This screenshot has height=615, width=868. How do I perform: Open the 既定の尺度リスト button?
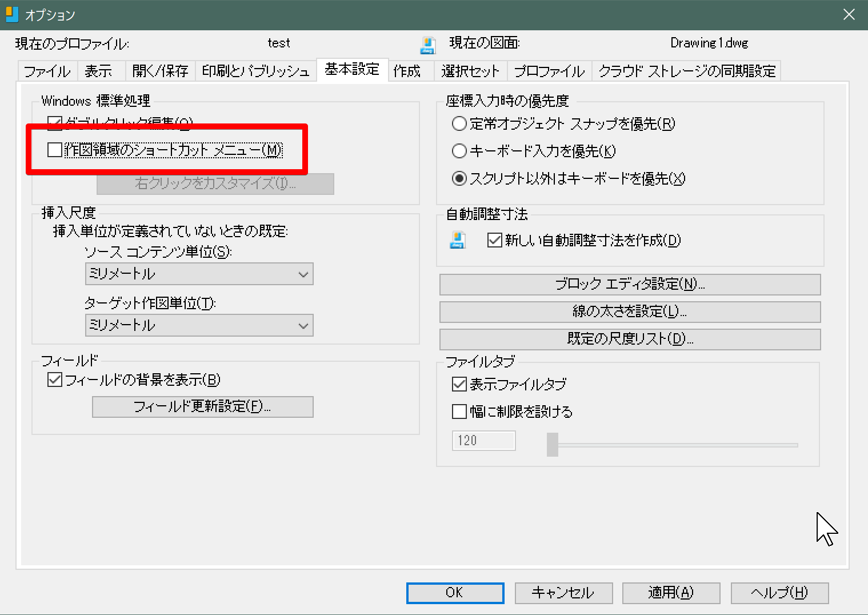(630, 339)
